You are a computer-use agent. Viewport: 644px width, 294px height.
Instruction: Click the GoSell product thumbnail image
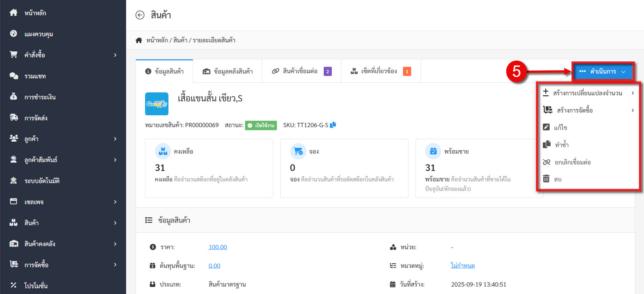pyautogui.click(x=157, y=104)
